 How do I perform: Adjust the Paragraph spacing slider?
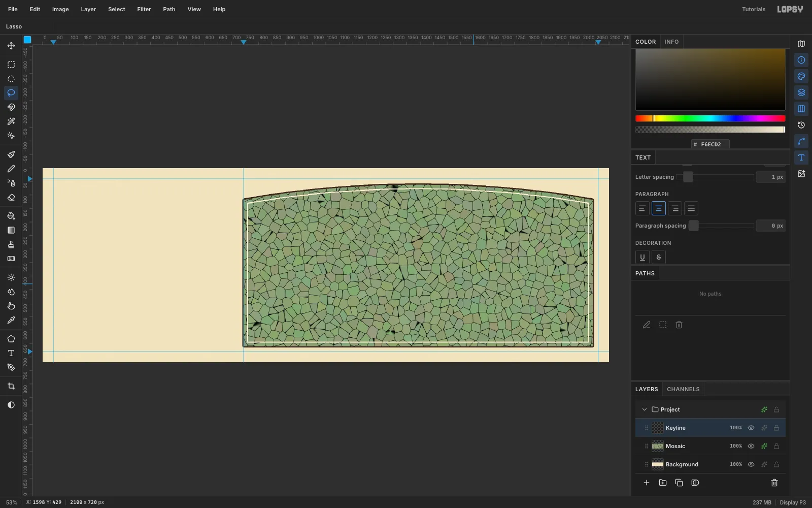point(721,226)
